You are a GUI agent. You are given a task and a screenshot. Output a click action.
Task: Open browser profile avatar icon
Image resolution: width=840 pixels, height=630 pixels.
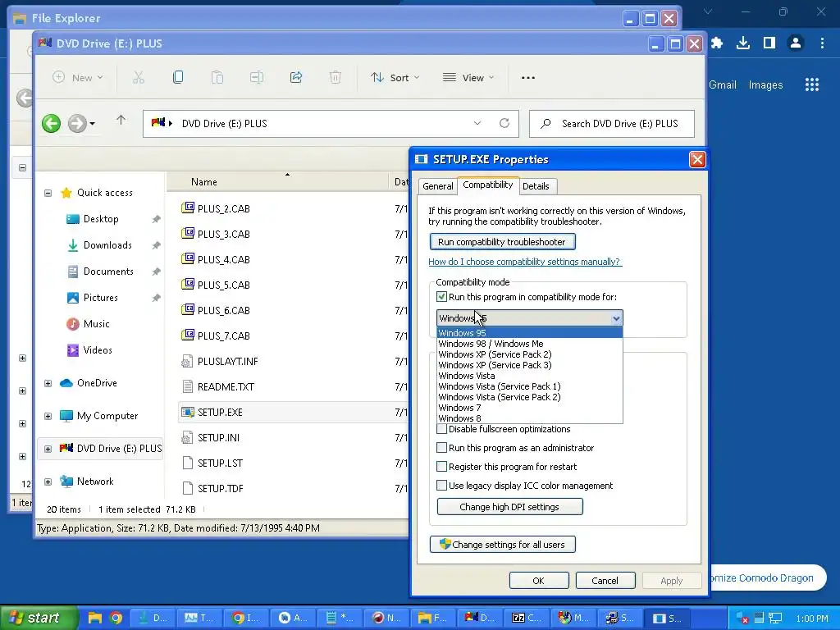click(796, 43)
